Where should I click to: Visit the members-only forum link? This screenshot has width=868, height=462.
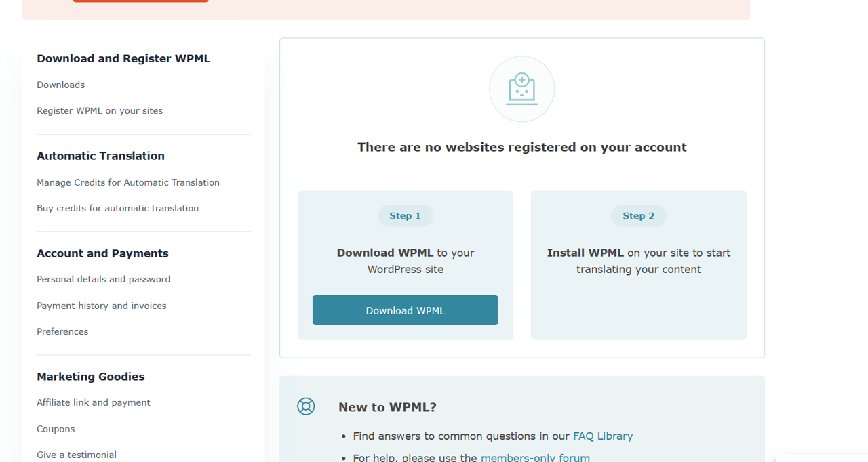pos(535,458)
